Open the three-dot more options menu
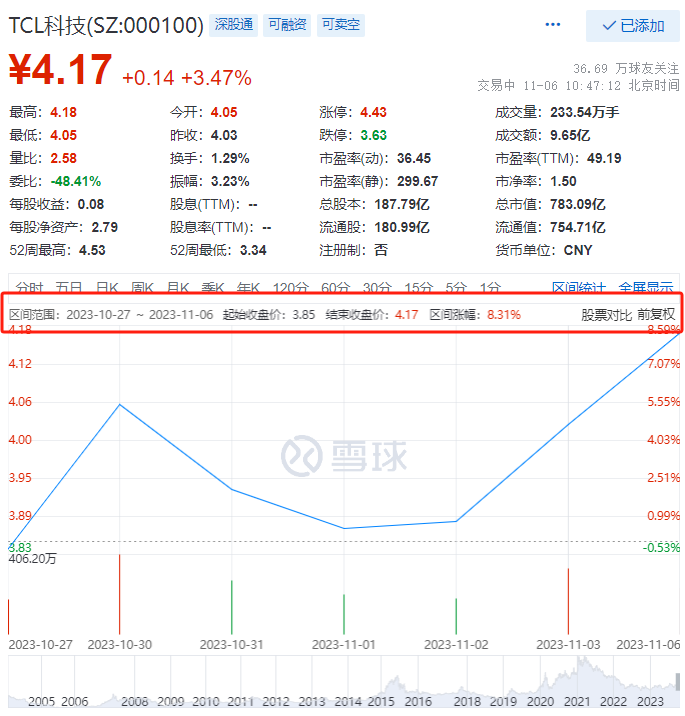Image resolution: width=685 pixels, height=716 pixels. tap(553, 25)
